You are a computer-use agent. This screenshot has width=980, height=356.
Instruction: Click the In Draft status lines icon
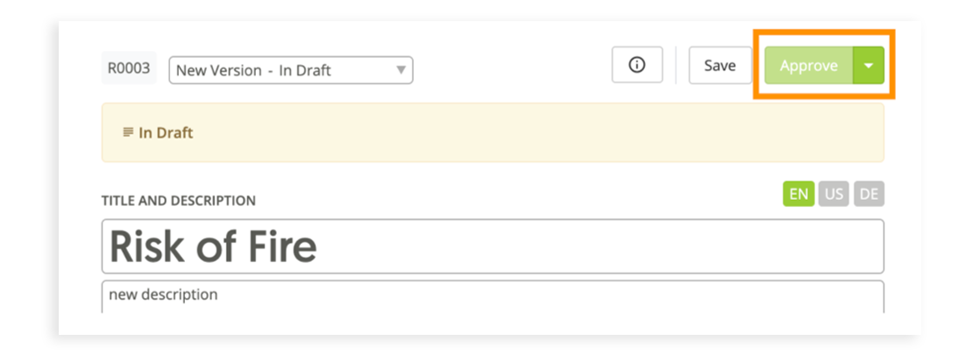coord(128,132)
